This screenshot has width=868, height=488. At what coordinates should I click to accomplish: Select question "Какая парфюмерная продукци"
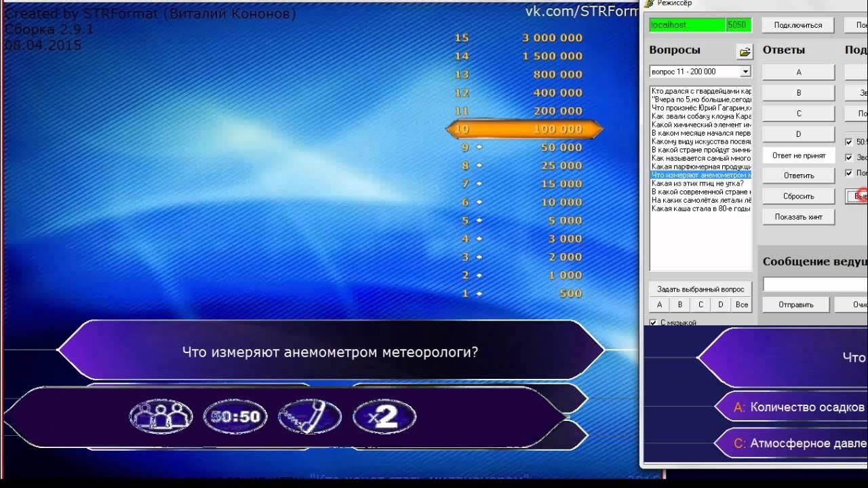coord(701,167)
